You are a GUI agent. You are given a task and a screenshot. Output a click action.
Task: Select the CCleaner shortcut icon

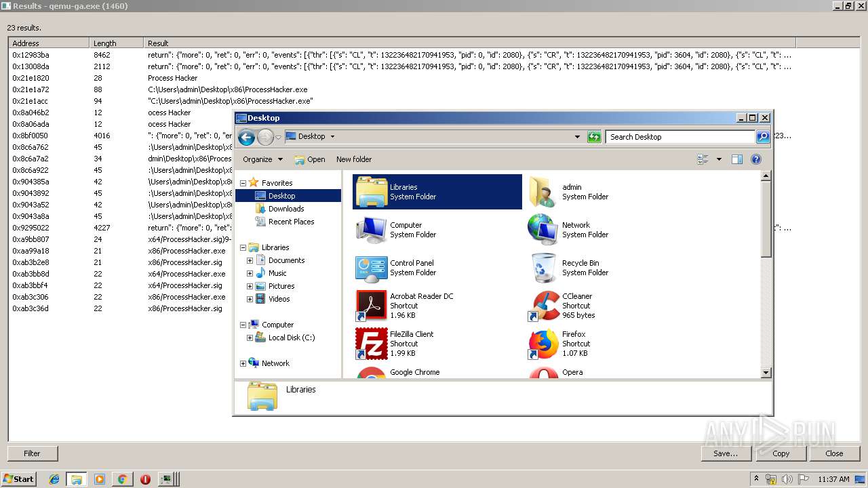tap(543, 306)
